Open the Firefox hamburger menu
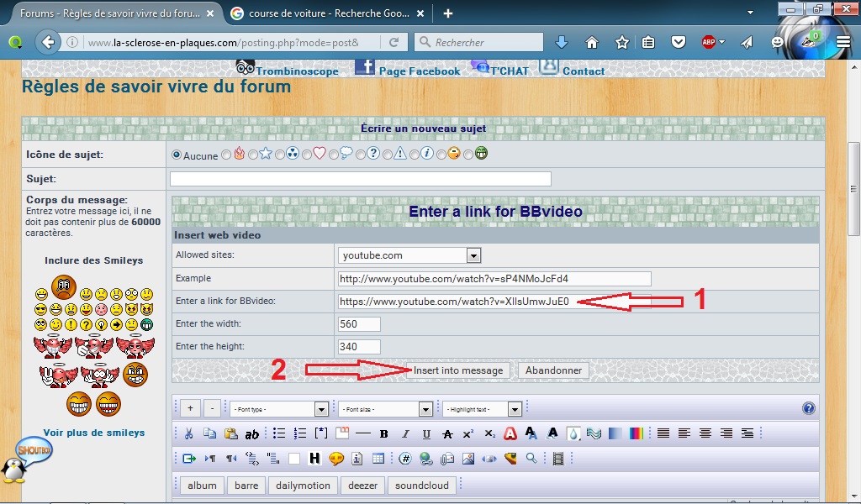The height and width of the screenshot is (504, 861). [x=843, y=42]
